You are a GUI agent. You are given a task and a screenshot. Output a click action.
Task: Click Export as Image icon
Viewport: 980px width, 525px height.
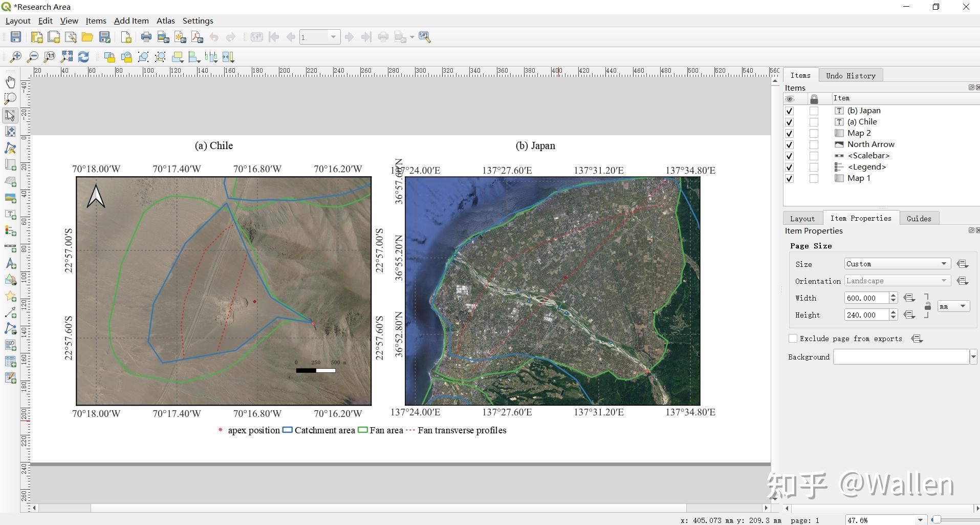(x=163, y=37)
